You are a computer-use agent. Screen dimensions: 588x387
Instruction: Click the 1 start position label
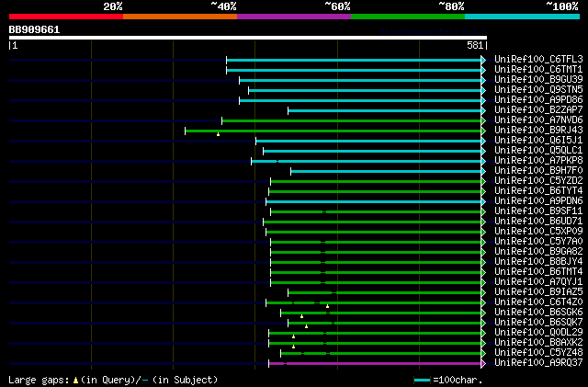coord(15,45)
